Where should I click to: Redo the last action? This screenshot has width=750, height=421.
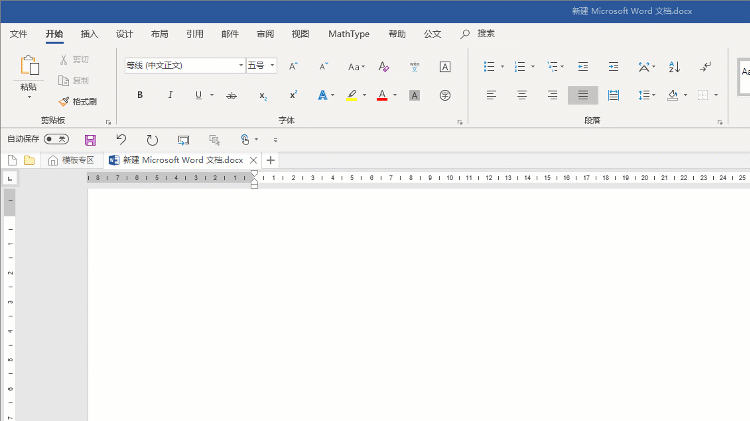(x=152, y=140)
